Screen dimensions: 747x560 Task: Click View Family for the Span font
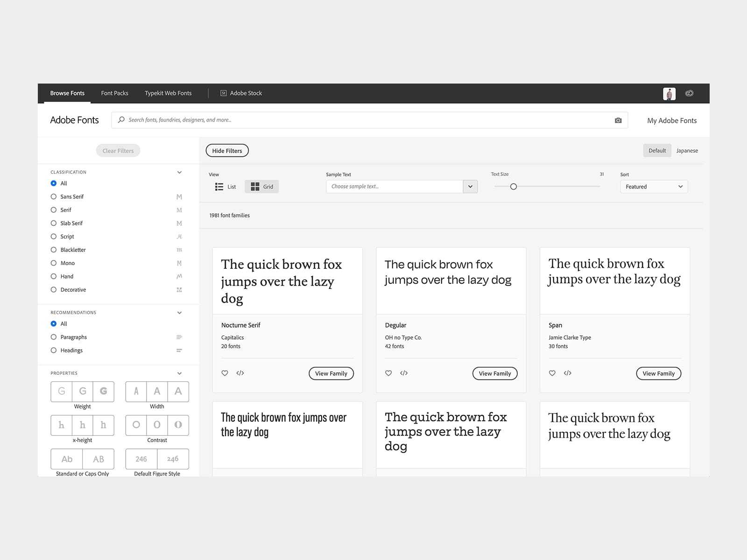(x=658, y=373)
